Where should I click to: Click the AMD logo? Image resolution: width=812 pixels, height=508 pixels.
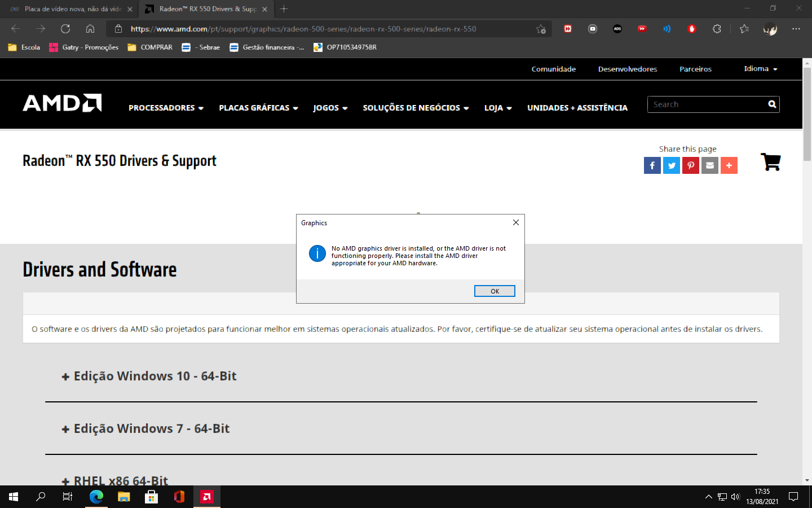(x=62, y=103)
